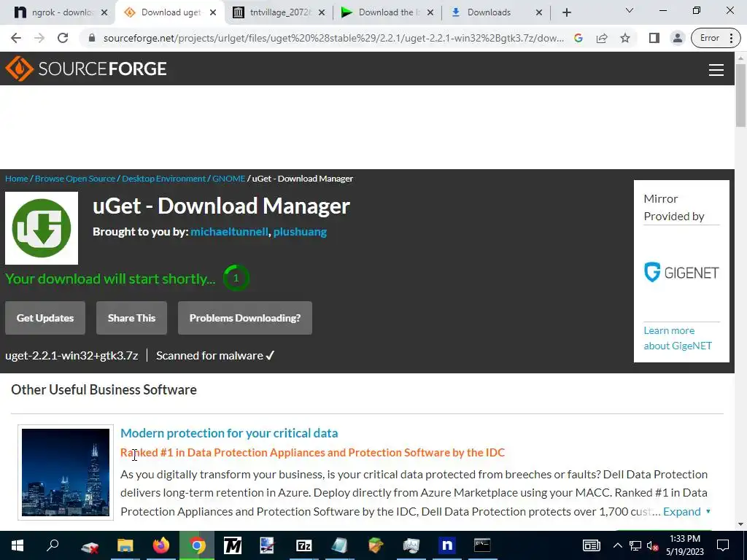Click the Google icon in the address bar

[578, 38]
